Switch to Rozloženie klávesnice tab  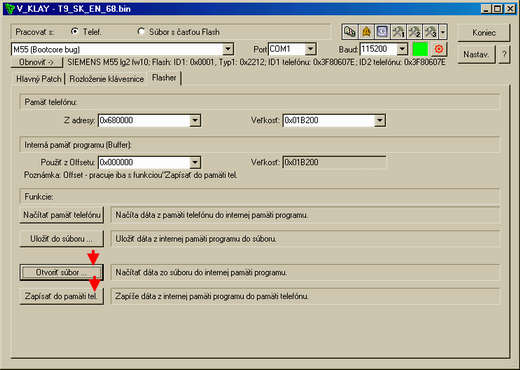click(107, 79)
